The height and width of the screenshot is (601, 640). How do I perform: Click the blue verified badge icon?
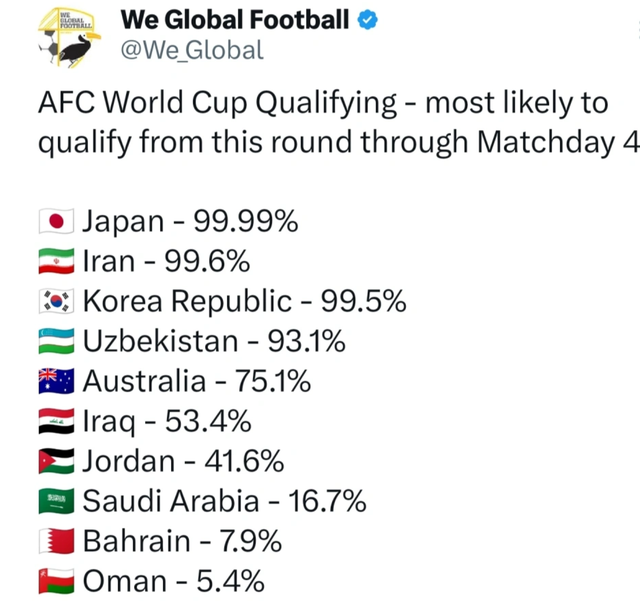pos(368,20)
